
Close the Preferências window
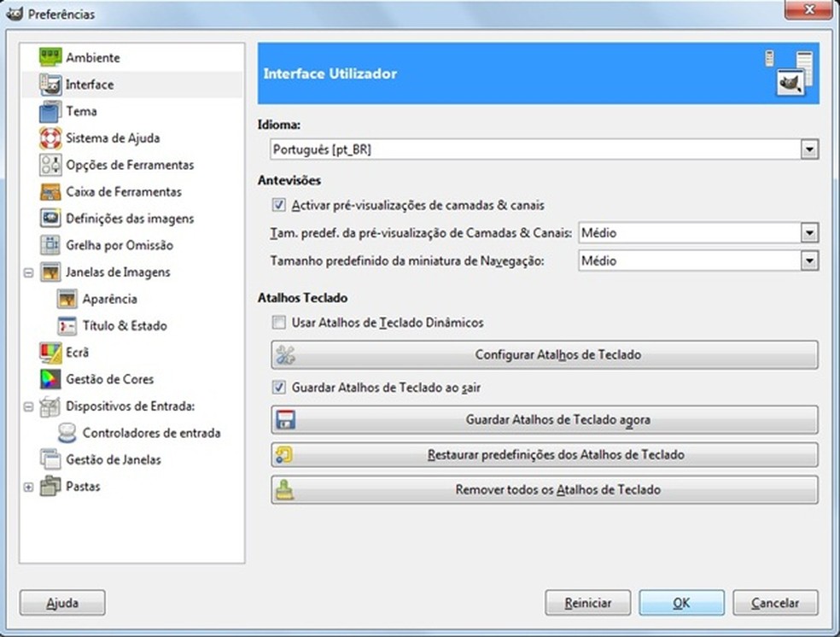[x=809, y=9]
